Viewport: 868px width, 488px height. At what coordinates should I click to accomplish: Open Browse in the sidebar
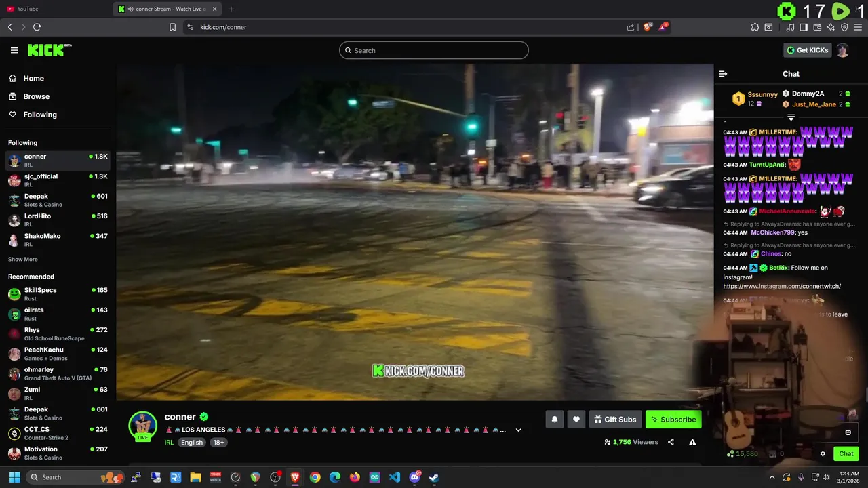click(x=29, y=96)
